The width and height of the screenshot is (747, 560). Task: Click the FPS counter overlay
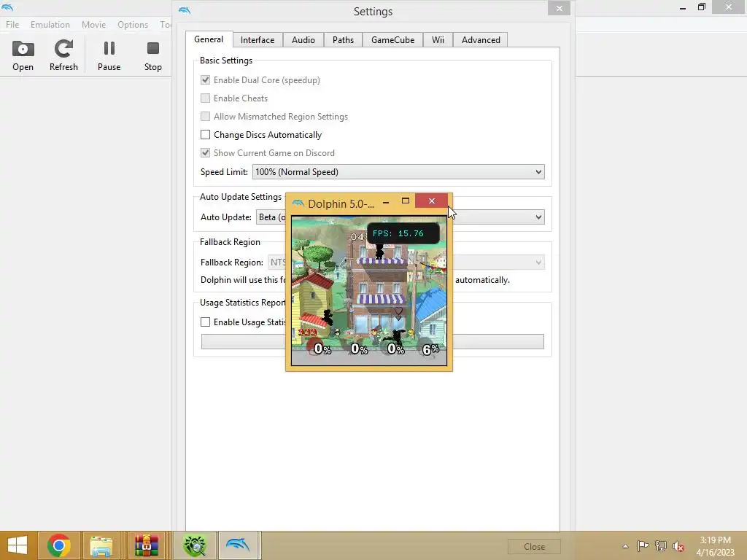[x=403, y=233]
